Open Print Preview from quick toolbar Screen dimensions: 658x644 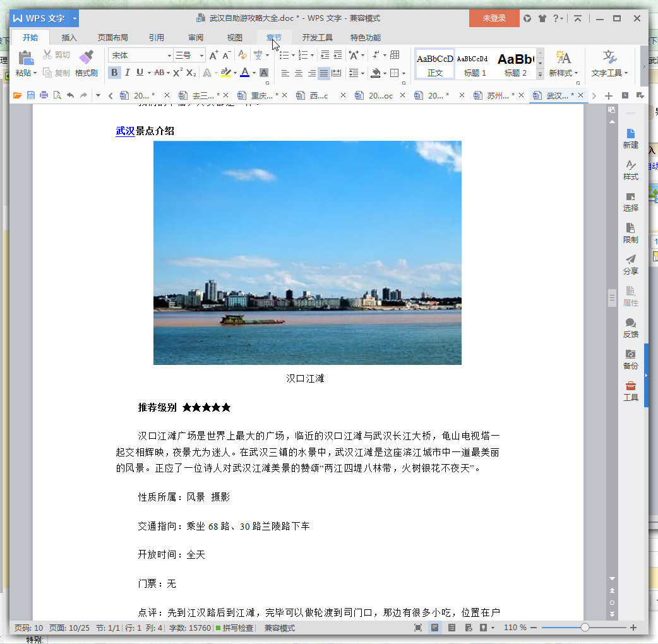tap(57, 95)
